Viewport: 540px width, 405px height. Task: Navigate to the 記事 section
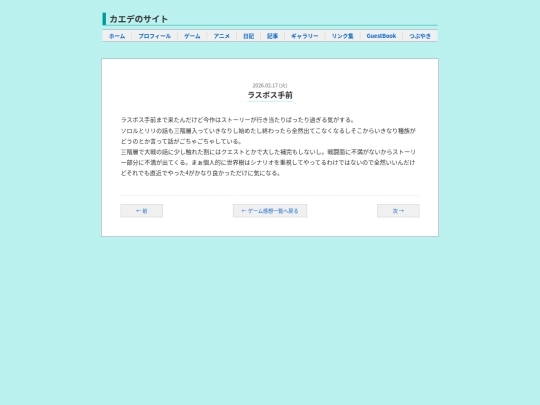point(272,36)
